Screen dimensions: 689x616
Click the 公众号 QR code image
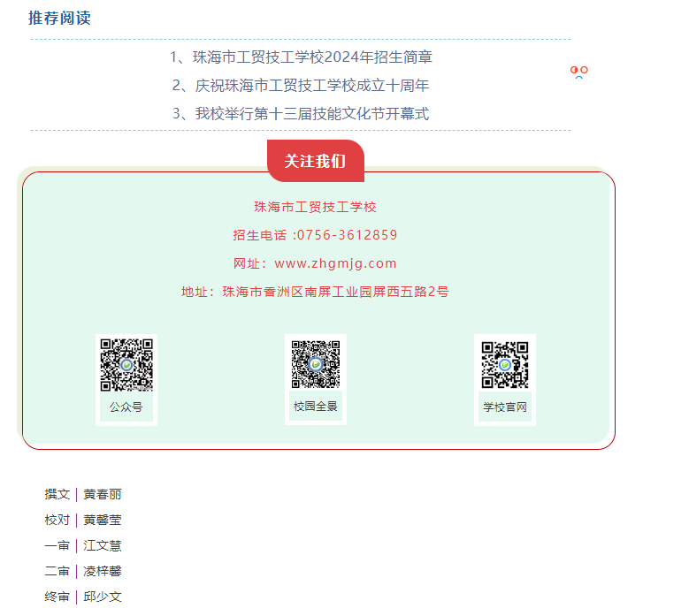click(126, 365)
